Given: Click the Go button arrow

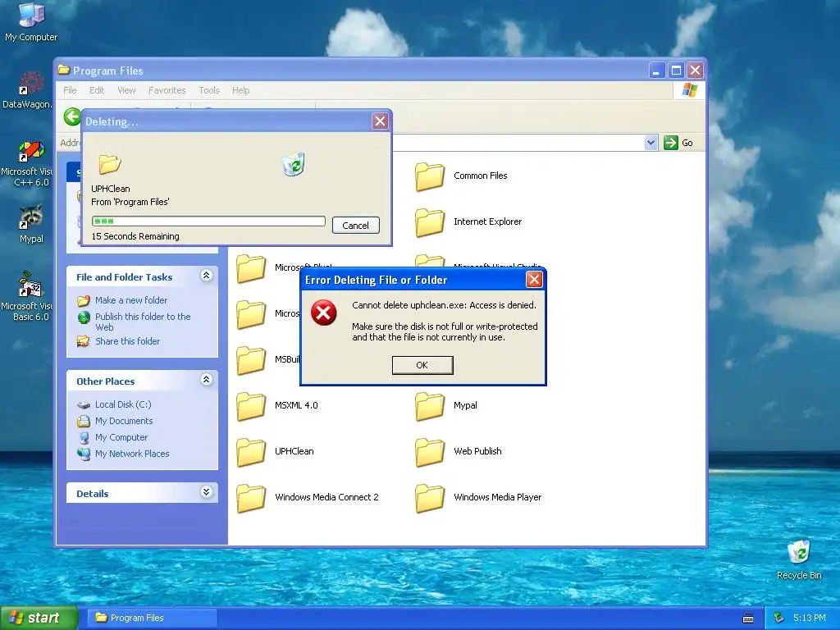Looking at the screenshot, I should coord(671,143).
